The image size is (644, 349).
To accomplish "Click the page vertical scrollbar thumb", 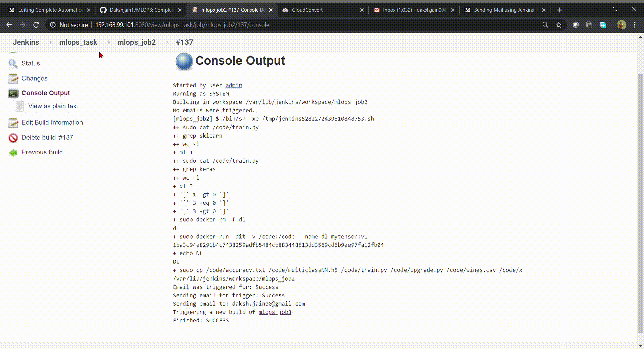I will point(640,203).
